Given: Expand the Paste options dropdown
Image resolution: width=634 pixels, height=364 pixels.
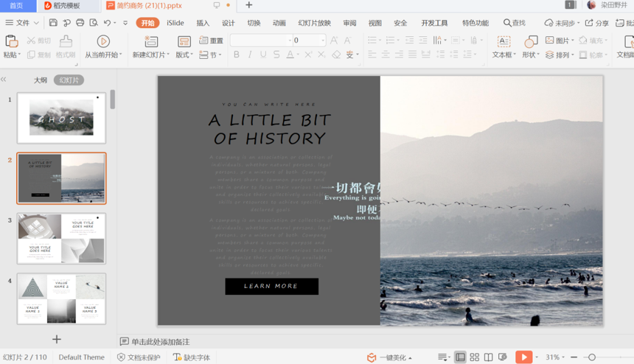Looking at the screenshot, I should click(x=19, y=54).
